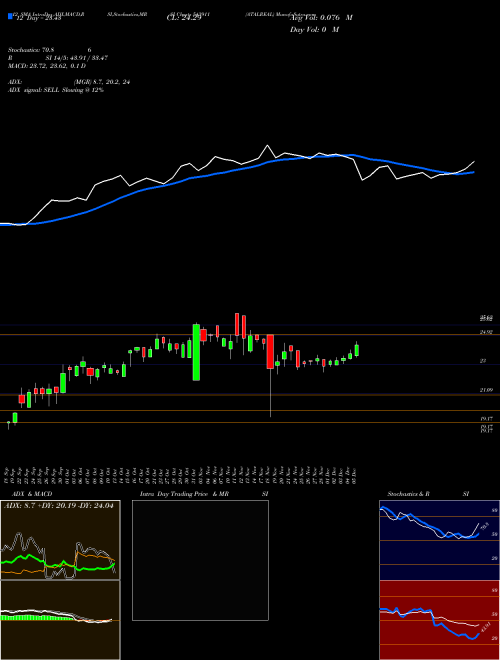
Task: Click the MACD histogram panel
Action: [x=60, y=620]
